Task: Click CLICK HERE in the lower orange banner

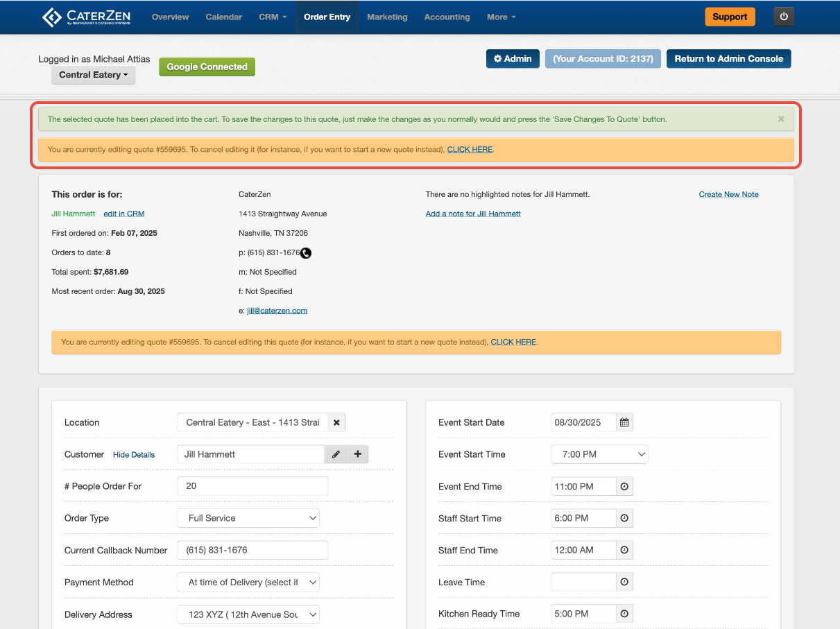Action: point(513,342)
